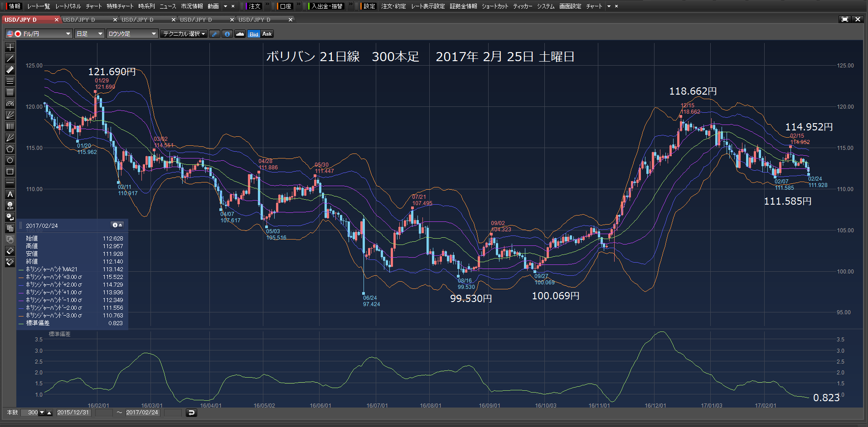This screenshot has height=427, width=868.
Task: Close the active red USD/JPY D tab
Action: point(57,20)
